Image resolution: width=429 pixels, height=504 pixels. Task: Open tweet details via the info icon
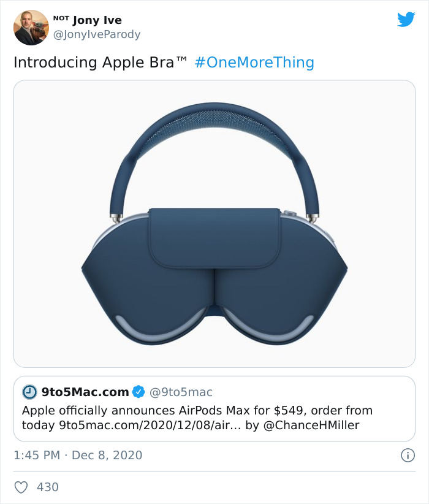[x=408, y=456]
